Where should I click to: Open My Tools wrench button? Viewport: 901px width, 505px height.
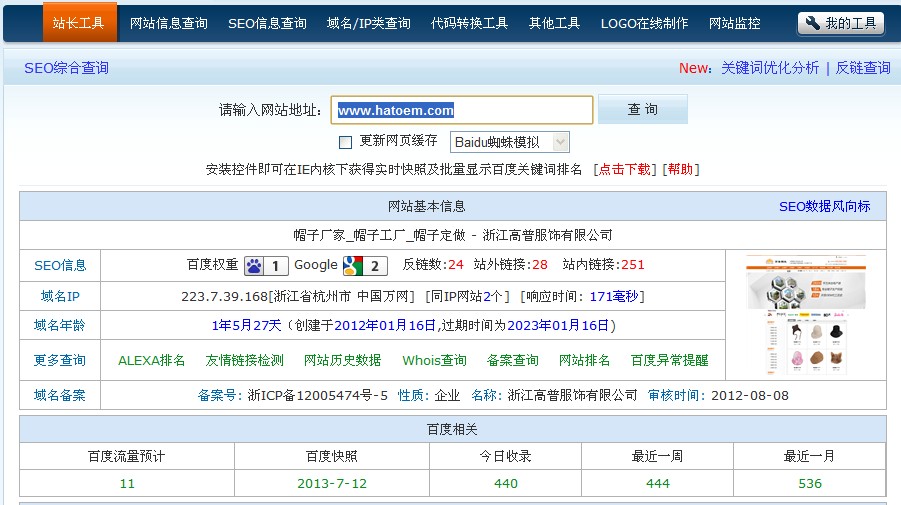[840, 23]
